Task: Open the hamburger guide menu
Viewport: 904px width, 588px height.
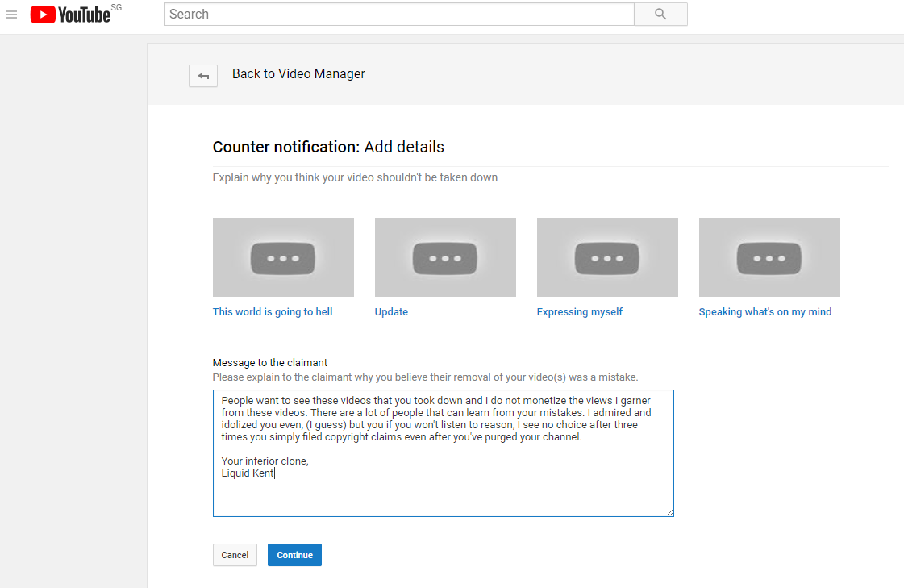Action: click(11, 15)
